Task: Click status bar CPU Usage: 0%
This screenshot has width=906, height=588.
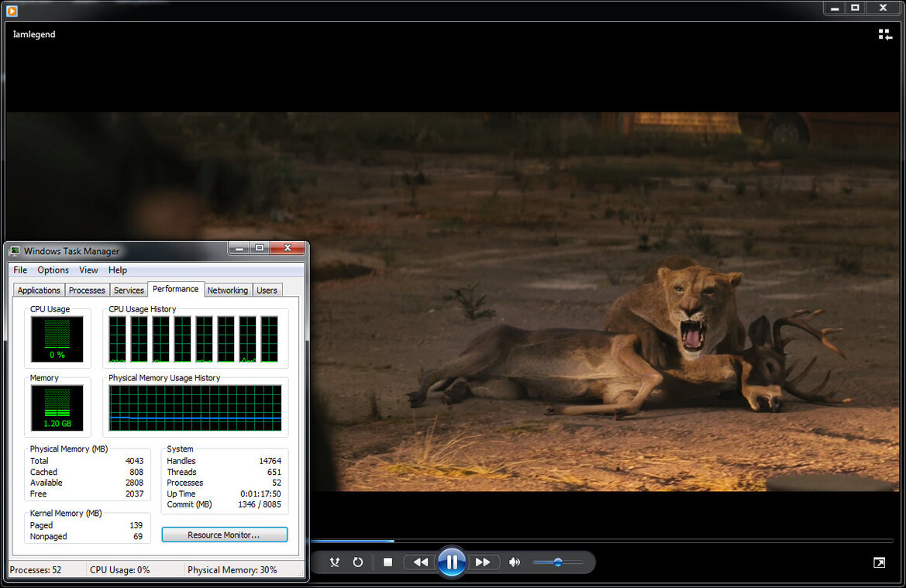Action: 119,569
